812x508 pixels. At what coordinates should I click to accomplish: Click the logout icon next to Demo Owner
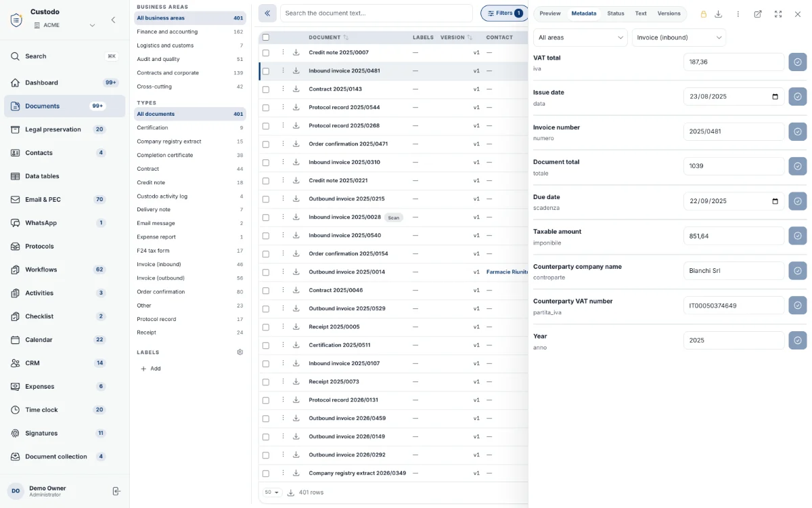click(116, 491)
